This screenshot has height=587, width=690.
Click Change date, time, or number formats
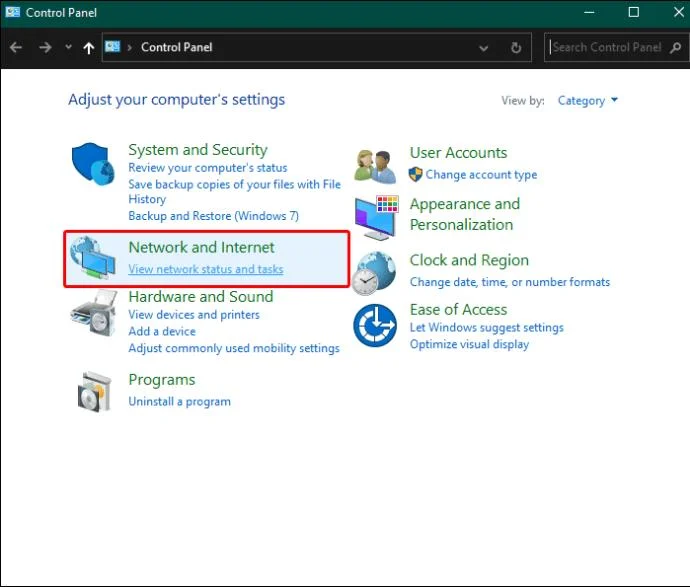coord(510,282)
